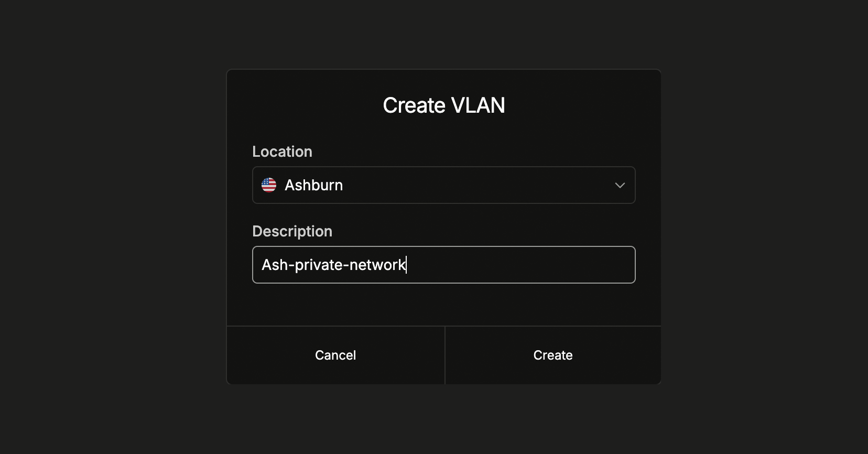Screen dimensions: 868x454
Task: Select the flag emblem next to the location name
Action: click(x=268, y=185)
